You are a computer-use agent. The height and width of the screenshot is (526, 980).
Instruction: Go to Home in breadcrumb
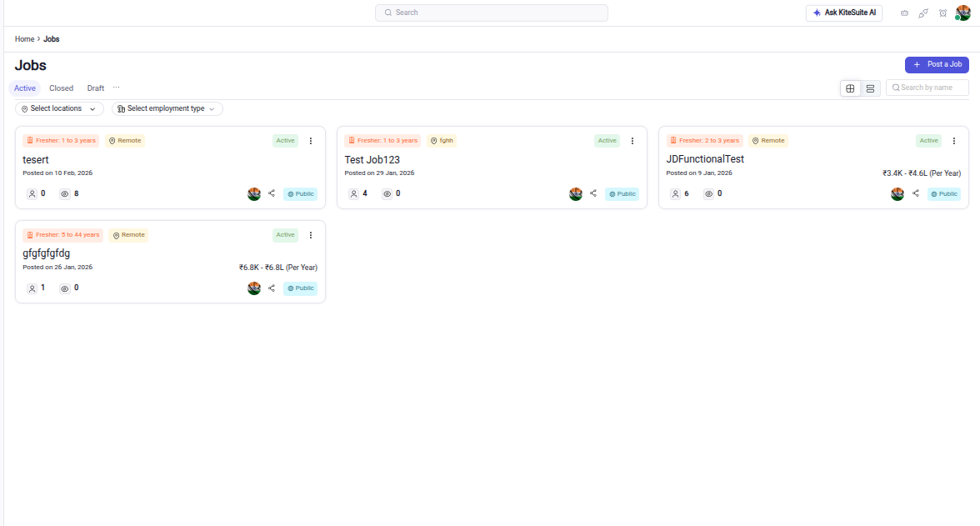(24, 39)
